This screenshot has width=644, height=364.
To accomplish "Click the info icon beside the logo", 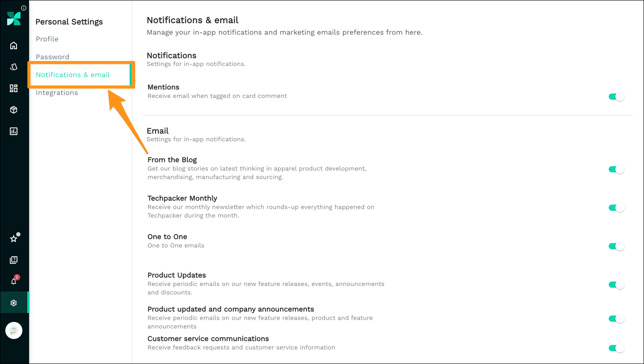I will pos(24,8).
